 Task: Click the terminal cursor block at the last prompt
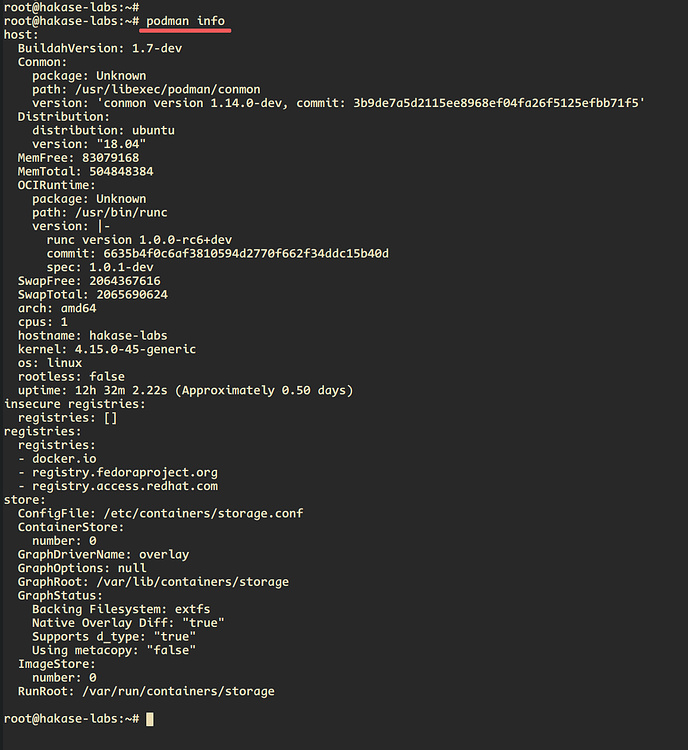pyautogui.click(x=150, y=719)
